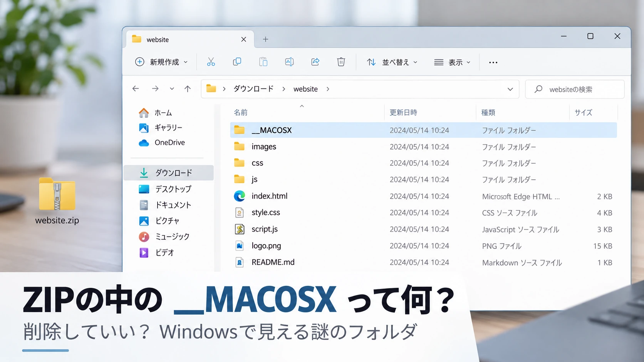644x362 pixels.
Task: Click the Paste clipboard icon
Action: (263, 62)
